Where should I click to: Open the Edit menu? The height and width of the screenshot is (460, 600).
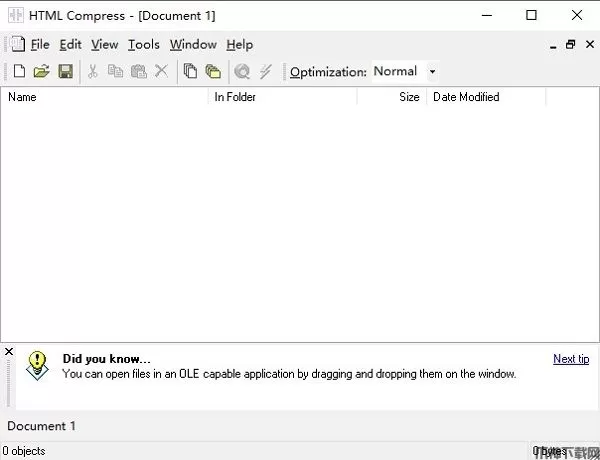pyautogui.click(x=70, y=45)
